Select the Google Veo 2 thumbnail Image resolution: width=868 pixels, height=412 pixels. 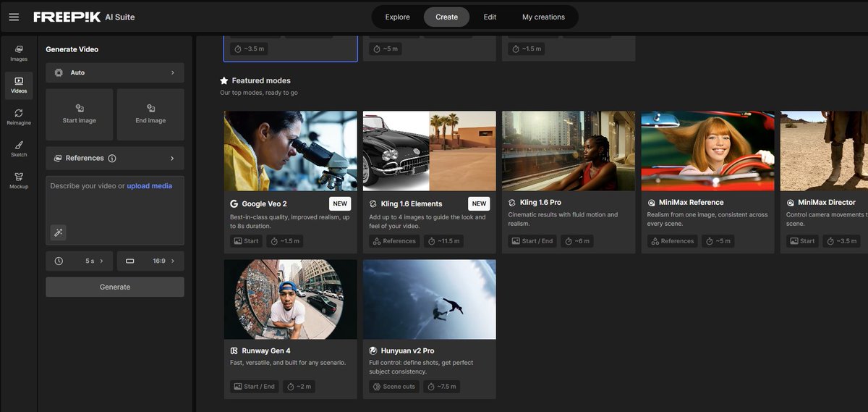pos(291,151)
